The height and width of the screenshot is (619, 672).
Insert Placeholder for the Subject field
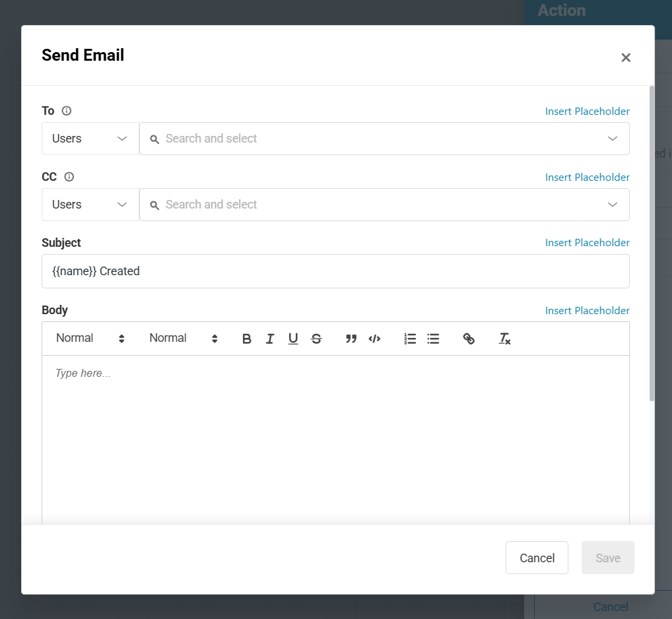[x=587, y=243]
